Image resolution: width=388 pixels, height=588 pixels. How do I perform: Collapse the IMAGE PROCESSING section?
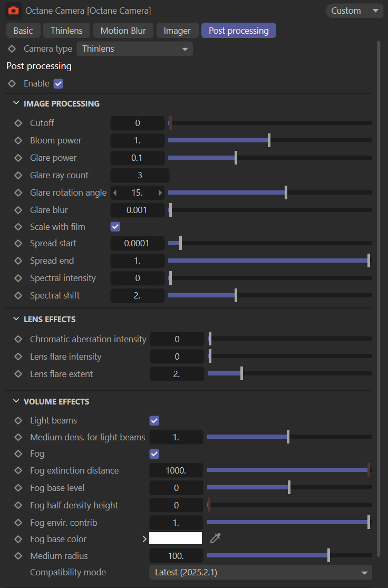[15, 103]
